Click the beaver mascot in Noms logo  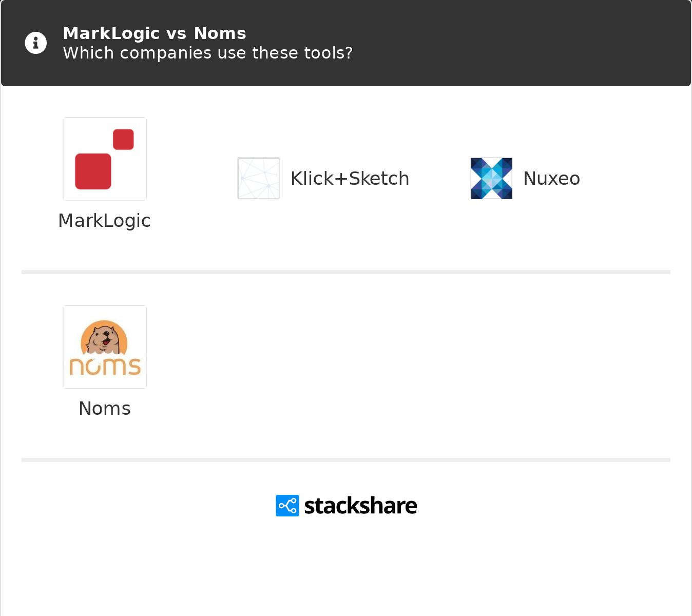click(104, 338)
